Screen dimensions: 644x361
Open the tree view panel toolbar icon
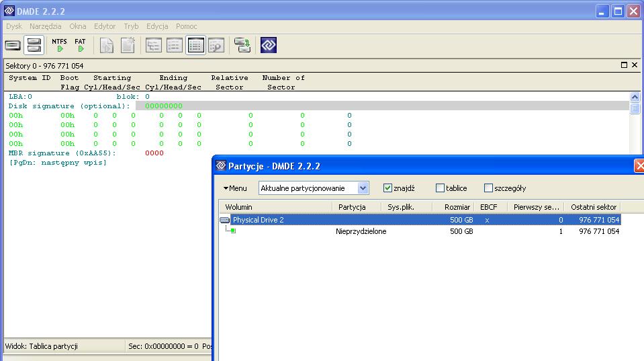click(154, 45)
